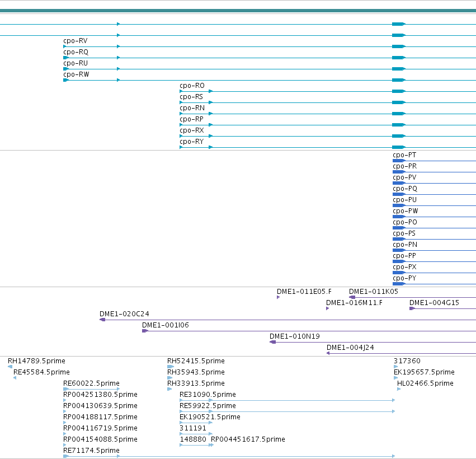Screen dimensions: 476x459
Task: Click the RH14789.5prime EST label
Action: [36, 361]
